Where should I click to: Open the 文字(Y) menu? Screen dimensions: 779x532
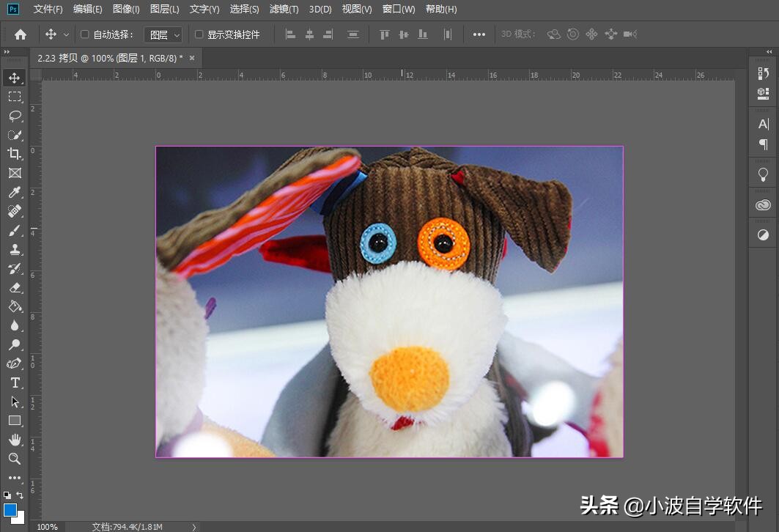(x=204, y=9)
